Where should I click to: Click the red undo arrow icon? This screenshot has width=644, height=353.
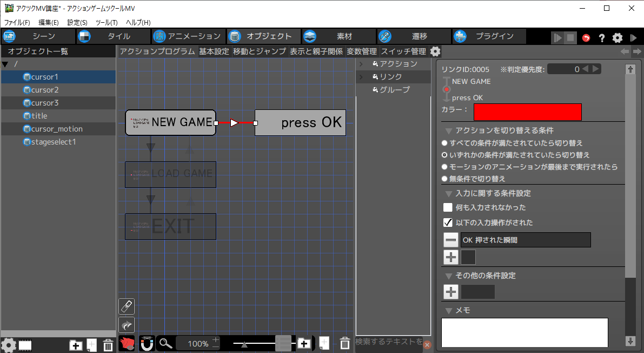[x=586, y=38]
